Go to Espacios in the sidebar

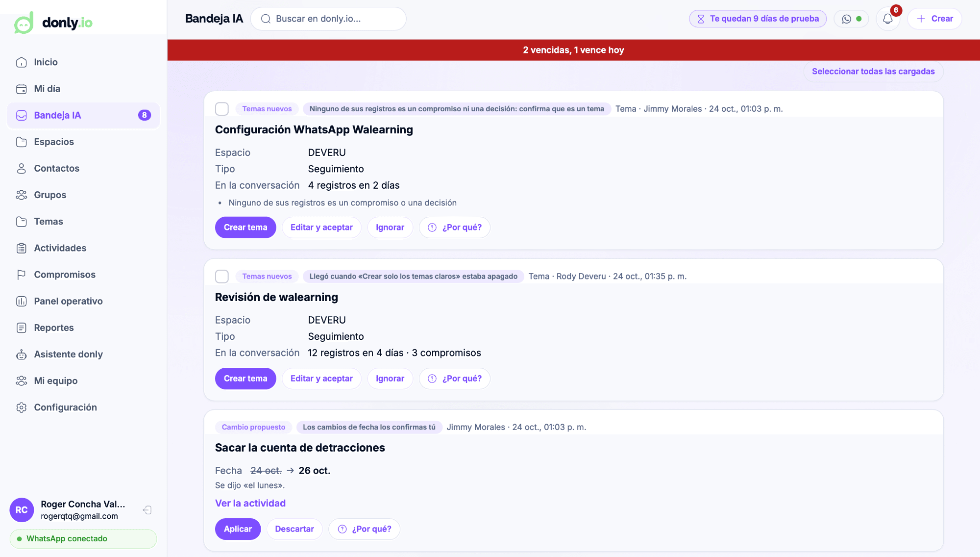coord(83,142)
